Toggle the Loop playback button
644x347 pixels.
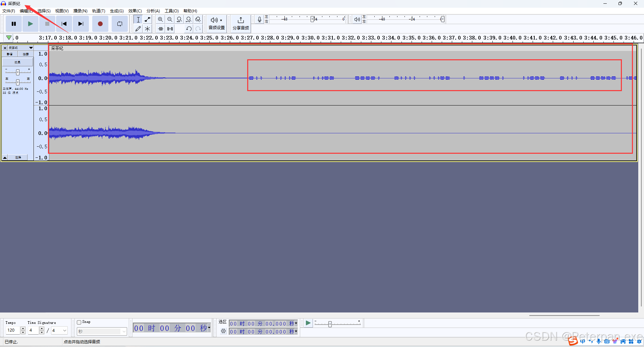coord(120,24)
